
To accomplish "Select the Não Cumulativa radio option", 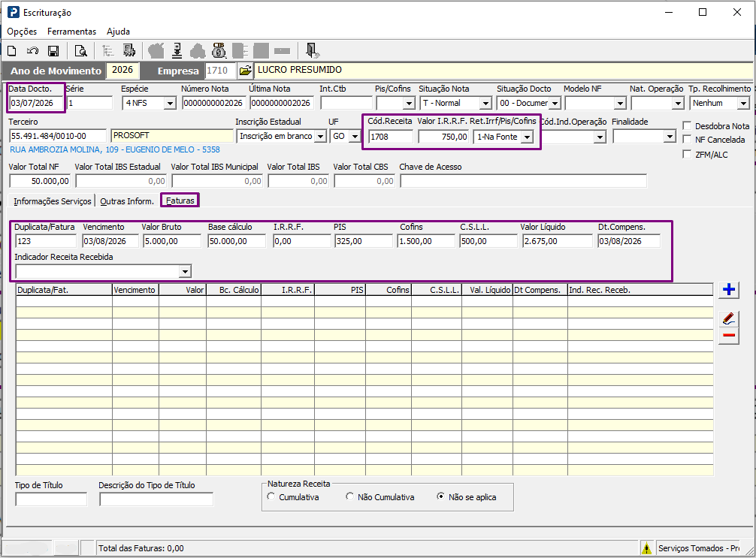I will [x=350, y=496].
